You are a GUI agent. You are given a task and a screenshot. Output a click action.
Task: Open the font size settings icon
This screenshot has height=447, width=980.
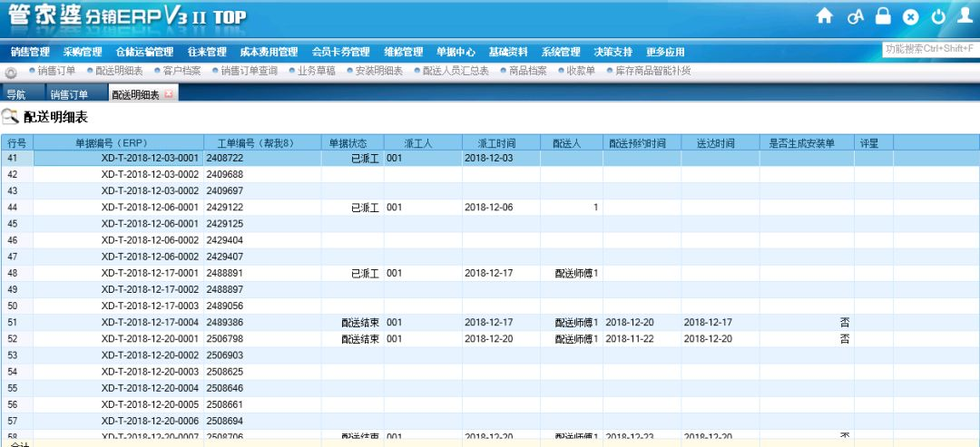coord(855,17)
